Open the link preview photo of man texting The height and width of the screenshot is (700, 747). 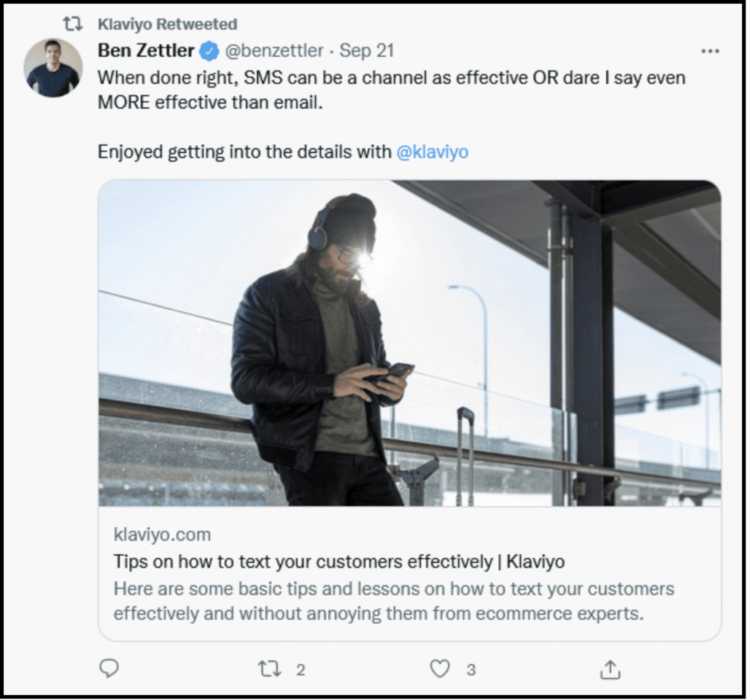[409, 343]
